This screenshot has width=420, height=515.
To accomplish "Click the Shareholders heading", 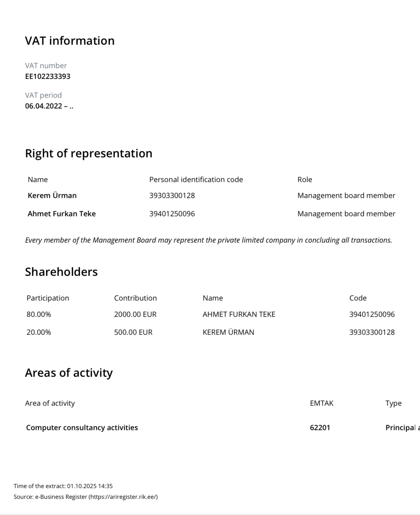I will 61,272.
